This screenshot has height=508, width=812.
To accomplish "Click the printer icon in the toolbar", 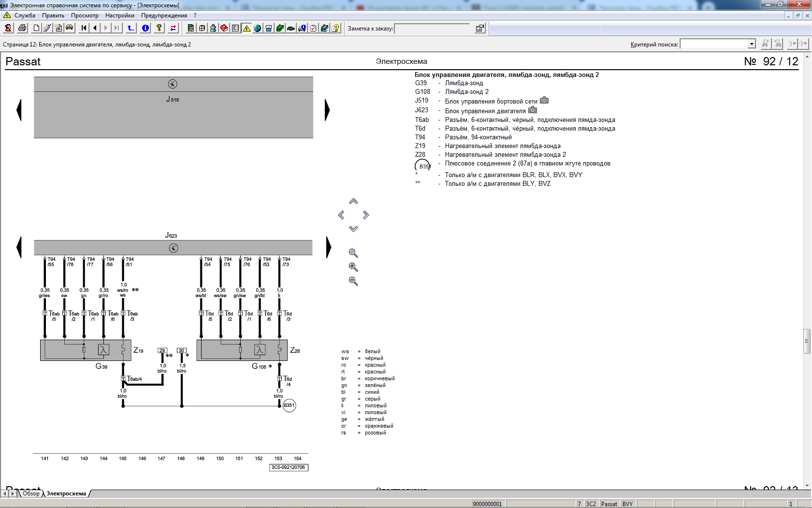I will pyautogui.click(x=22, y=28).
